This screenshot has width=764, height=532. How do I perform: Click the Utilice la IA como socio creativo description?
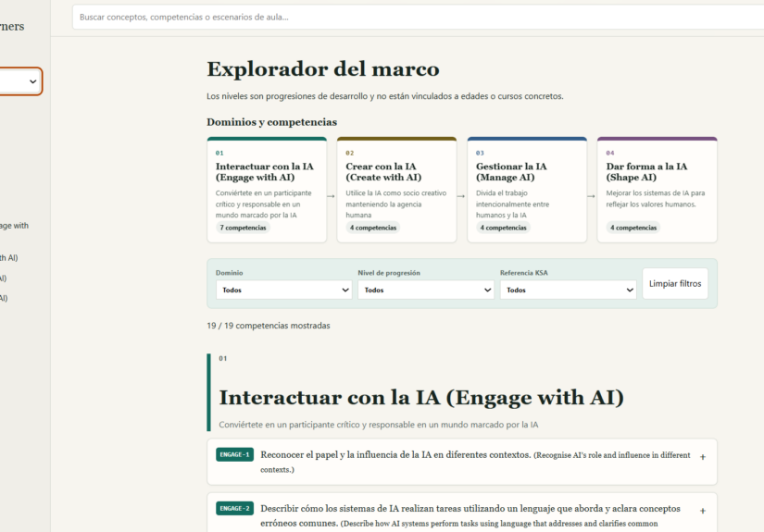click(396, 204)
